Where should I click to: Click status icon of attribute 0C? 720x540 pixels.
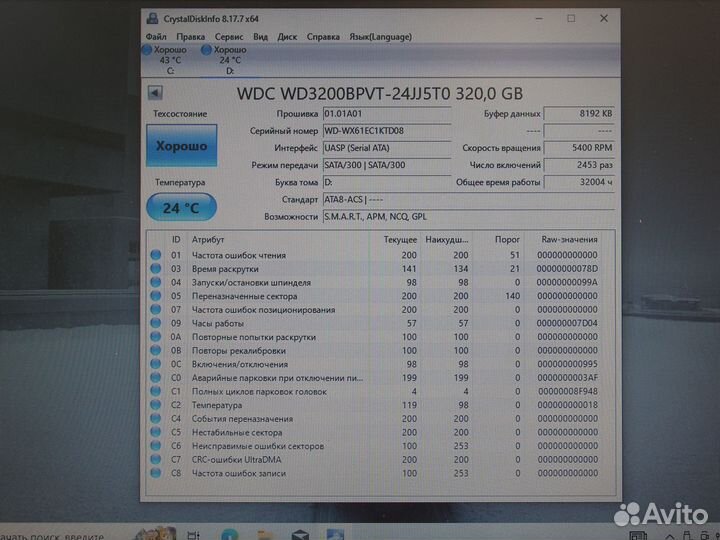tap(156, 364)
